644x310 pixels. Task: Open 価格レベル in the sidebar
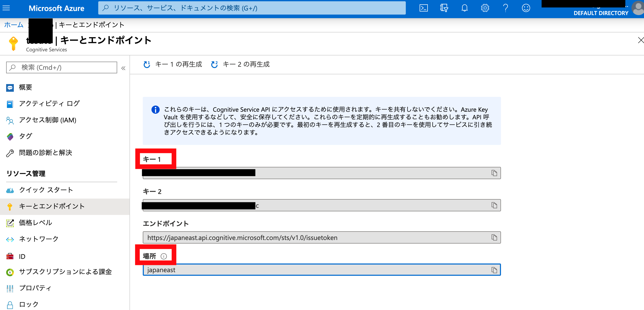coord(65,223)
